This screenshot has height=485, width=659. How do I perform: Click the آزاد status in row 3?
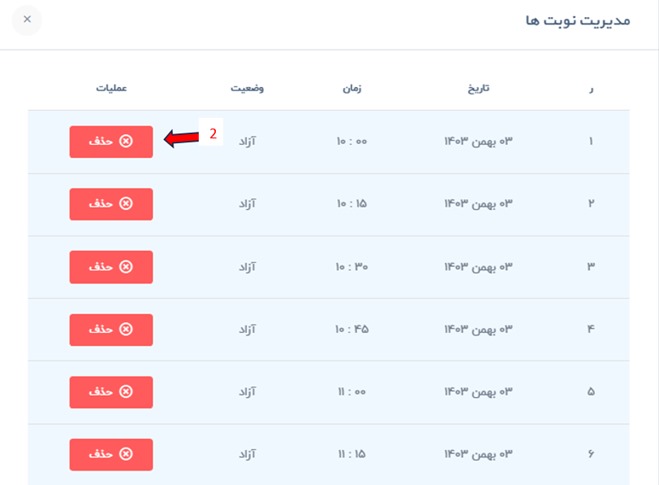coord(248,267)
